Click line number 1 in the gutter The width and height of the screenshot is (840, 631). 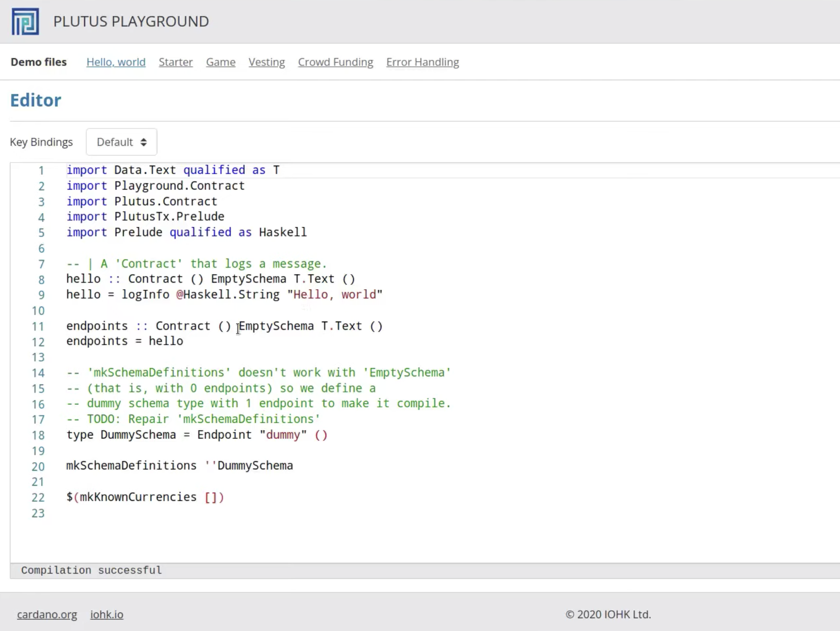[41, 170]
